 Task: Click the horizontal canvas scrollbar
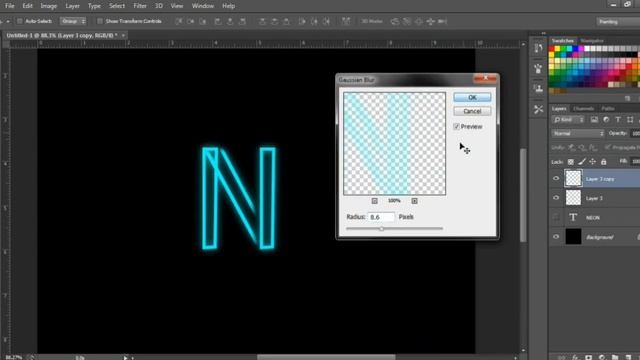coord(326,357)
